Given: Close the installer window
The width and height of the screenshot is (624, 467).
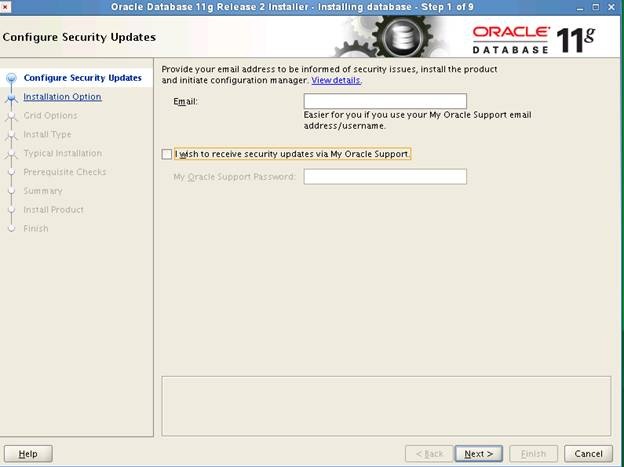Looking at the screenshot, I should point(611,7).
